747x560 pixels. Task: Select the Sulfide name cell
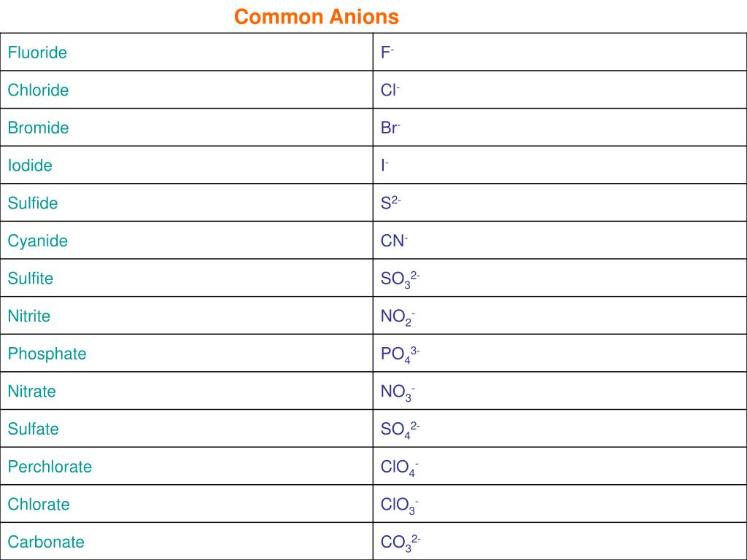click(x=186, y=203)
